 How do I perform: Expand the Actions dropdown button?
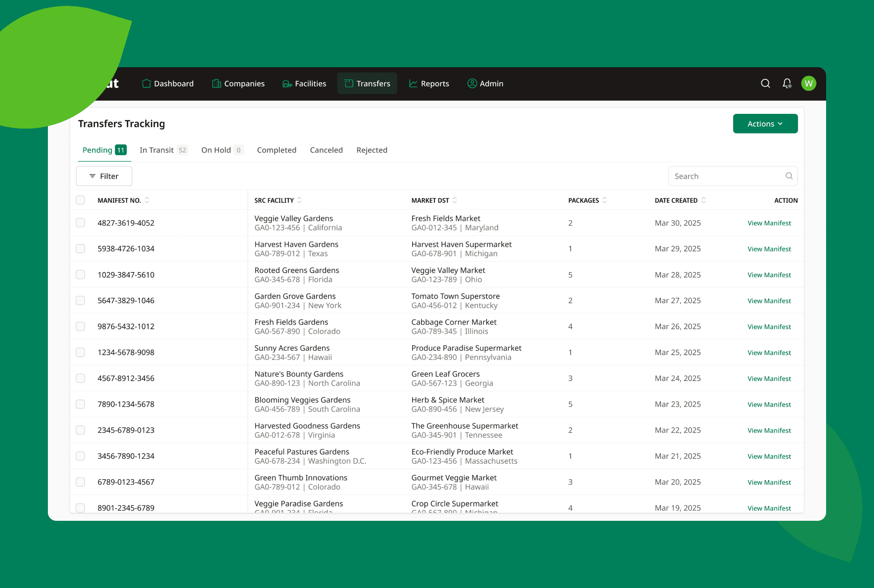coord(765,124)
